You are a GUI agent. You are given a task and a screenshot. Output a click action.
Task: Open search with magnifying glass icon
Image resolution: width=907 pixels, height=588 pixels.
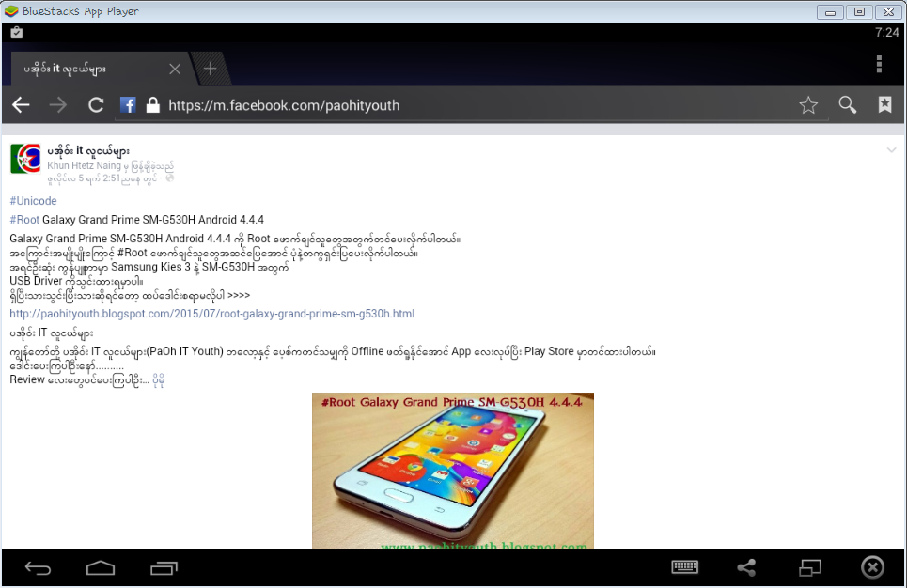(x=848, y=104)
